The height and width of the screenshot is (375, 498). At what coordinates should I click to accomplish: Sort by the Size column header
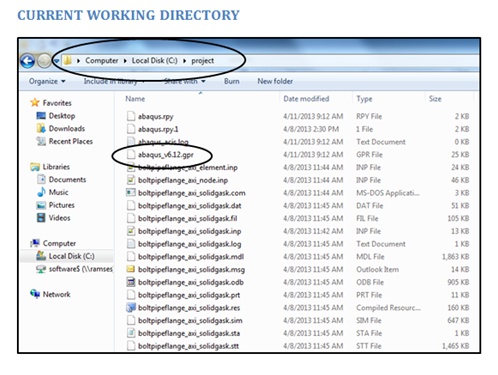[x=435, y=99]
